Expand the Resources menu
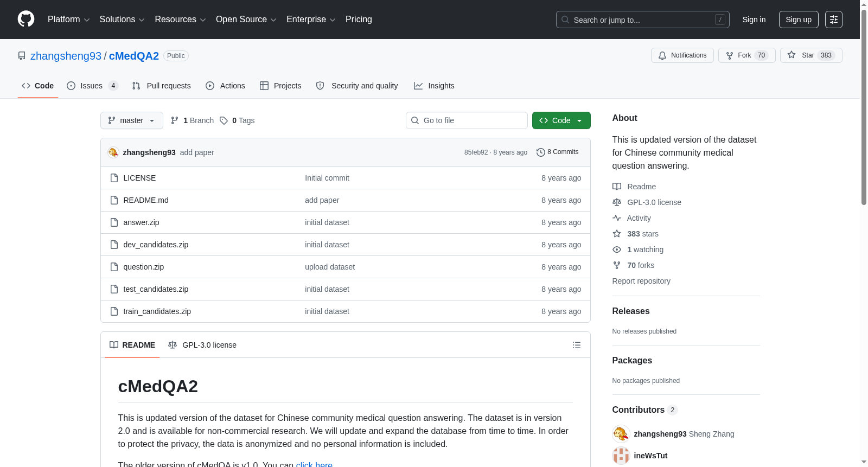Screen dimensions: 868x467 181,20
